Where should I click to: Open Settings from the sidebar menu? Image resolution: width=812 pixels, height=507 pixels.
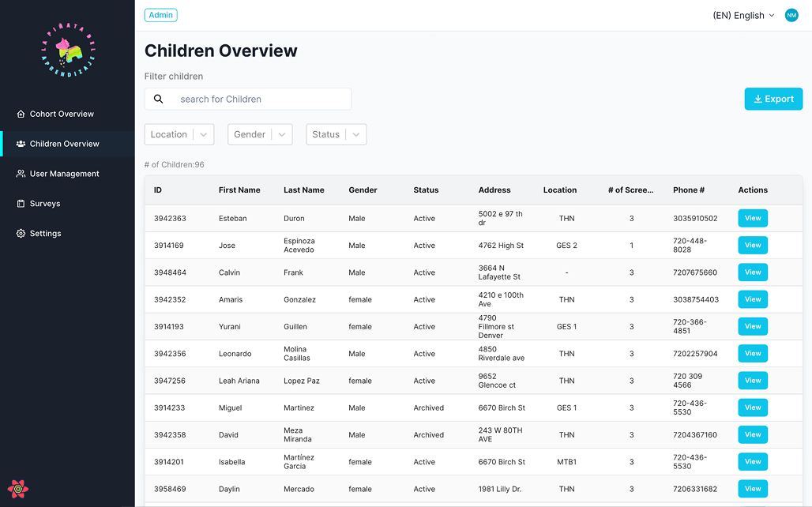45,234
